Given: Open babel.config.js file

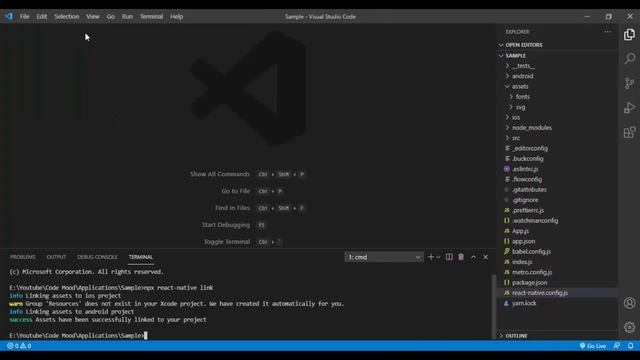Looking at the screenshot, I should (x=558, y=251).
